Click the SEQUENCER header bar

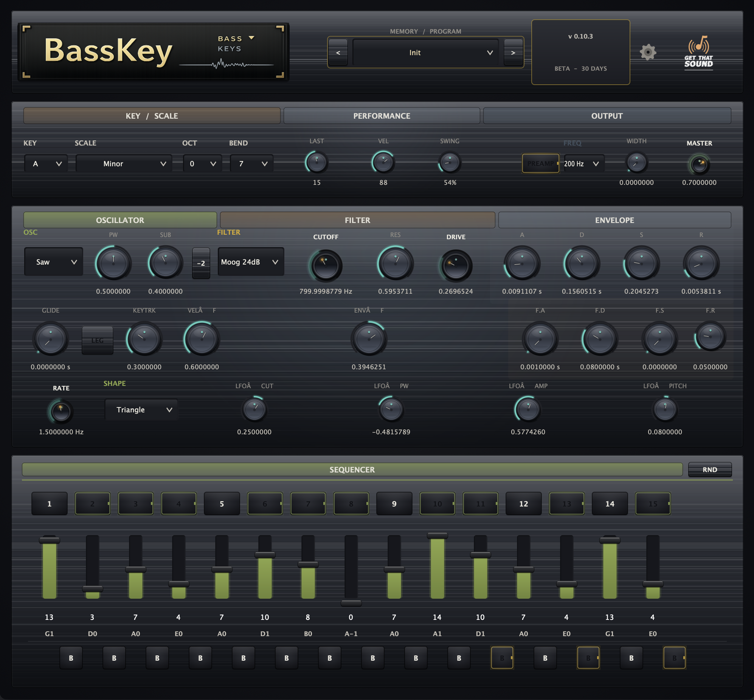click(x=352, y=469)
